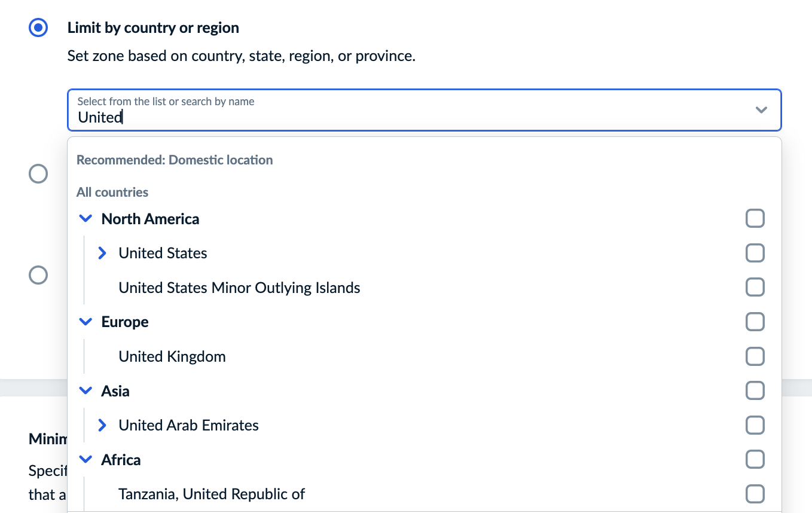Check the United States checkbox

pos(755,252)
